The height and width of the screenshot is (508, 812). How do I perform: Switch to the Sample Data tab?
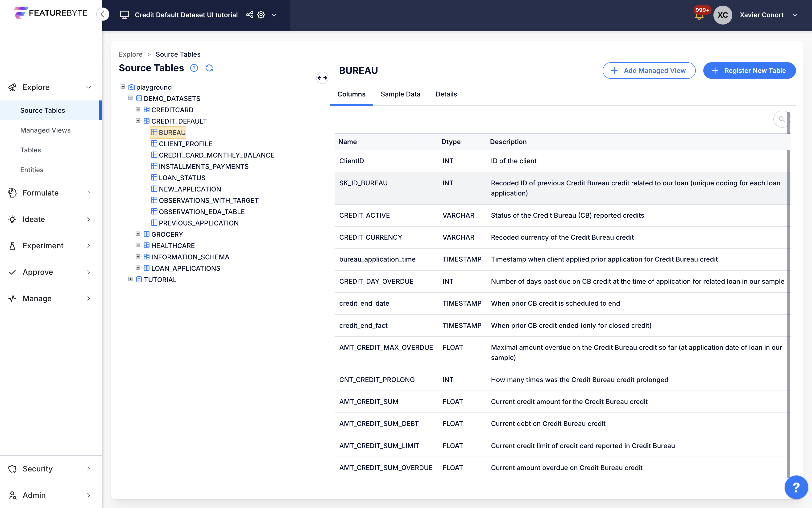[x=400, y=94]
